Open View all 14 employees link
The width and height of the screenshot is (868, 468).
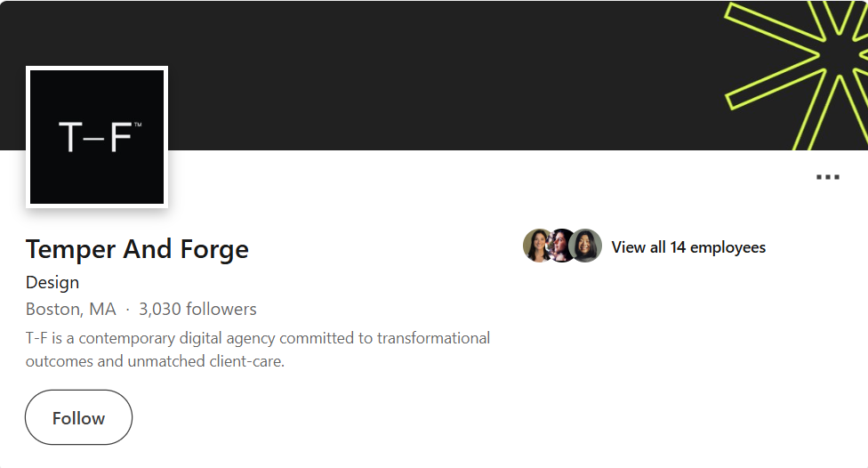[688, 247]
